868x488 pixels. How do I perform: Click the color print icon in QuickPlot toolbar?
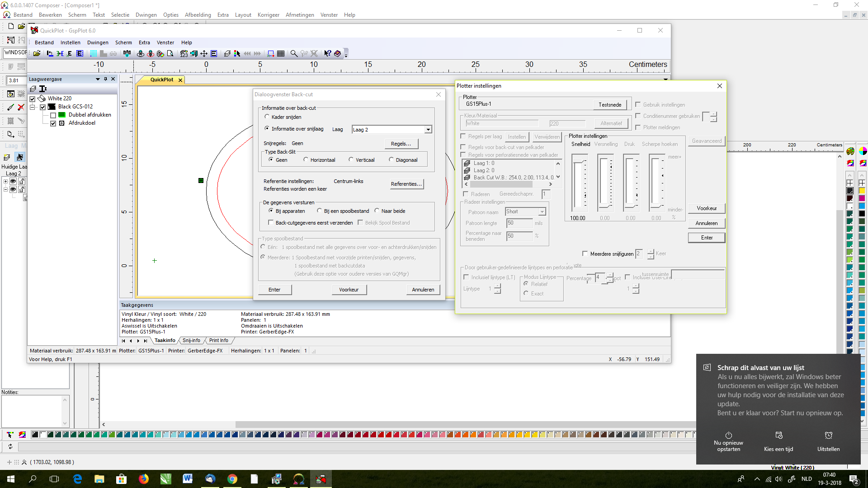pyautogui.click(x=160, y=53)
